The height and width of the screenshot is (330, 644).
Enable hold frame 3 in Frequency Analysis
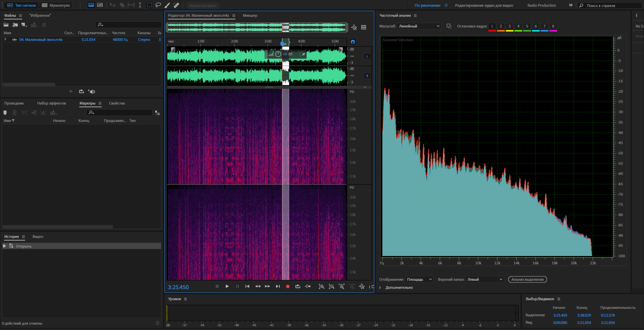click(509, 26)
